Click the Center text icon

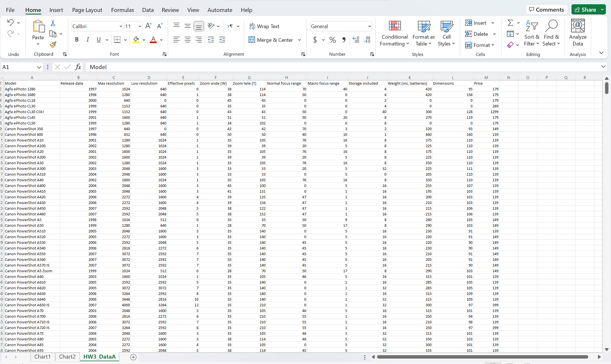[x=188, y=40]
